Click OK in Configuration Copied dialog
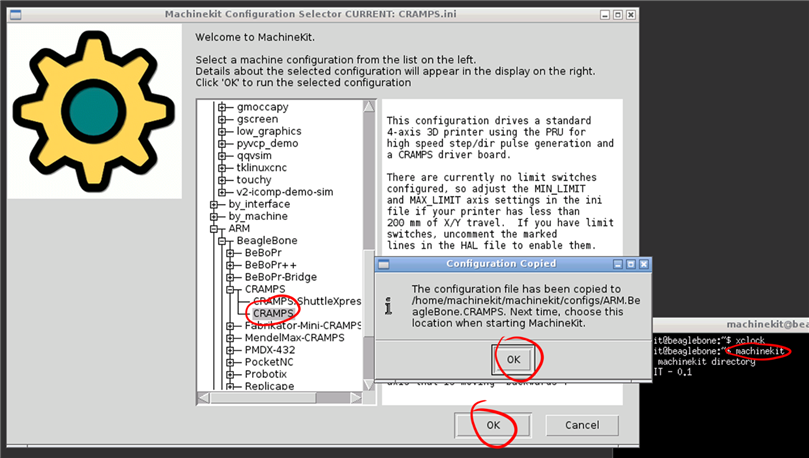 click(x=513, y=359)
